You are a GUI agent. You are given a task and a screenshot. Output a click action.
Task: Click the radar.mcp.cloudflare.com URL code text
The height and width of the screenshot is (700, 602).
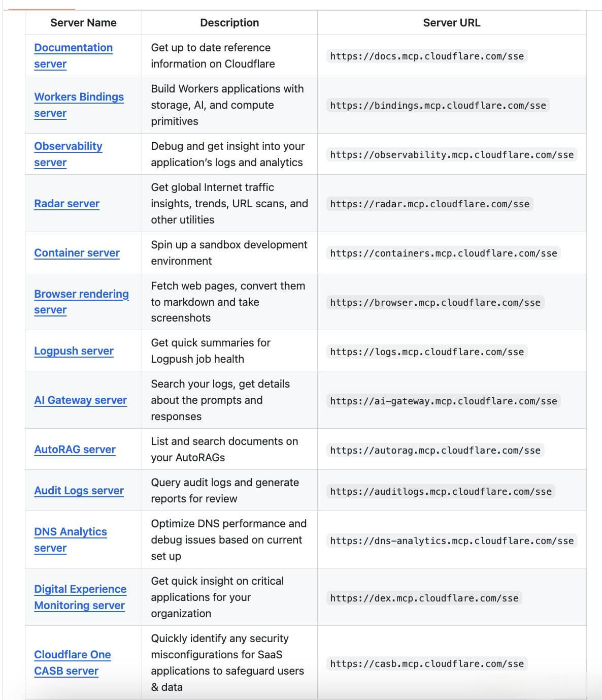pos(429,204)
